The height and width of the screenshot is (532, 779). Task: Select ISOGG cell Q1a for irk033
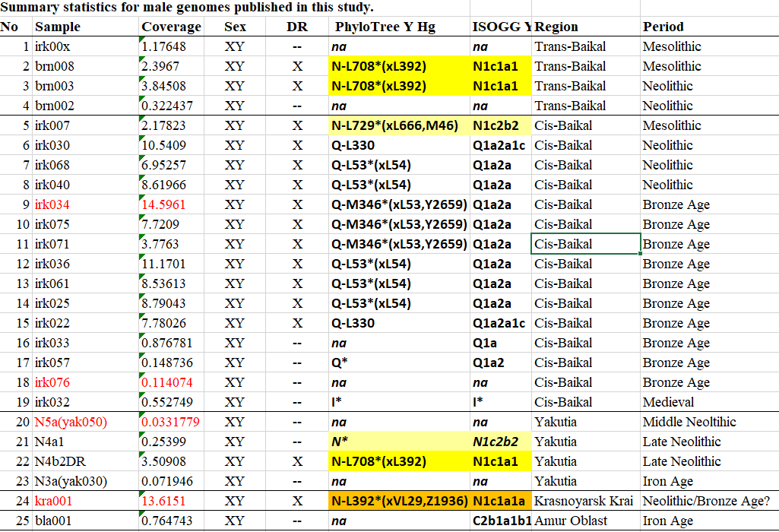coord(501,344)
